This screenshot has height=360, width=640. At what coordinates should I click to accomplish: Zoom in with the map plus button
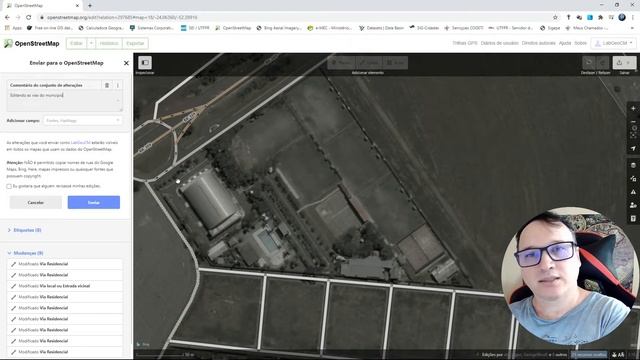633,109
